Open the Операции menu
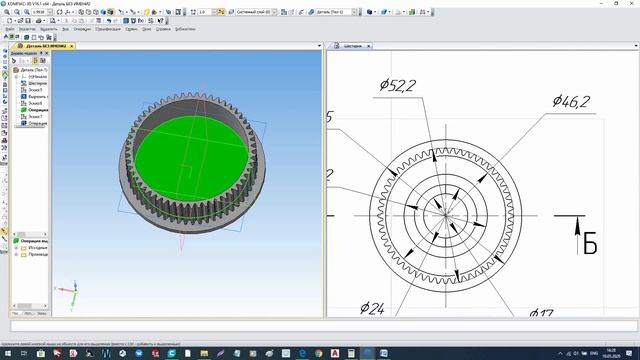Image resolution: width=640 pixels, height=360 pixels. pos(82,29)
